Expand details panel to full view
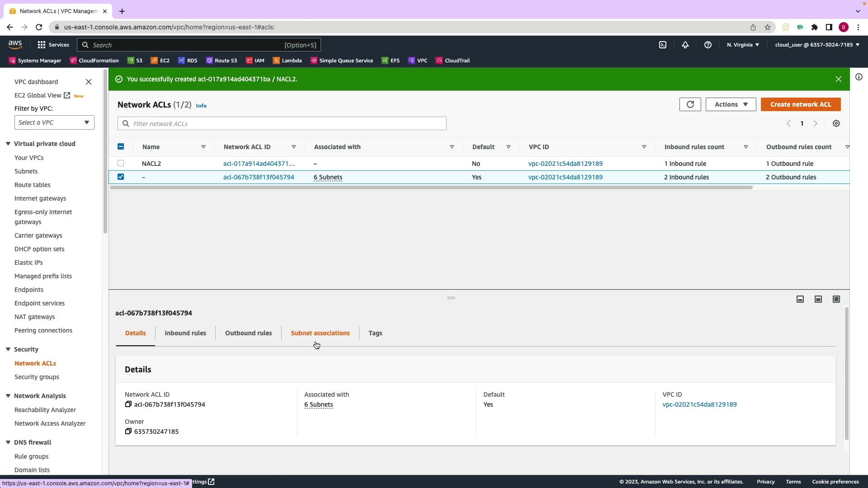Viewport: 868px width, 488px height. click(836, 299)
